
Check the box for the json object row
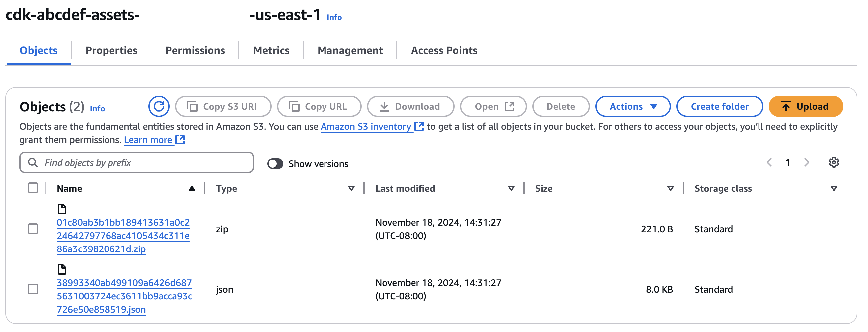click(x=33, y=289)
